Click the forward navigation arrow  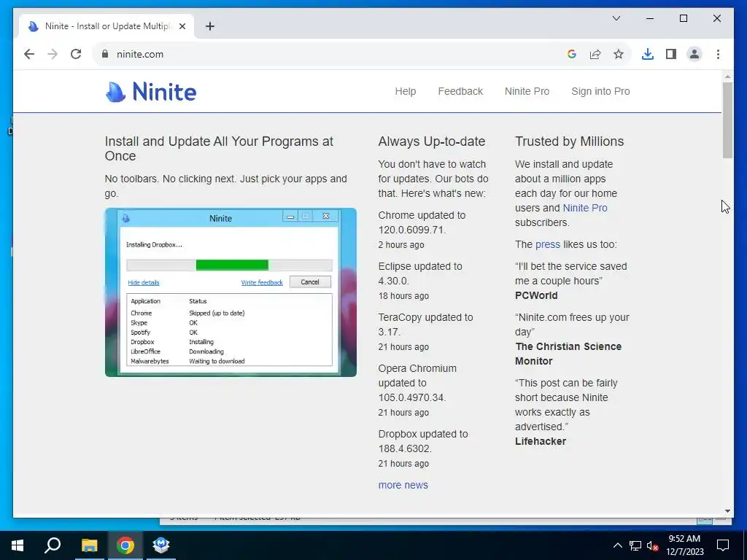tap(53, 54)
